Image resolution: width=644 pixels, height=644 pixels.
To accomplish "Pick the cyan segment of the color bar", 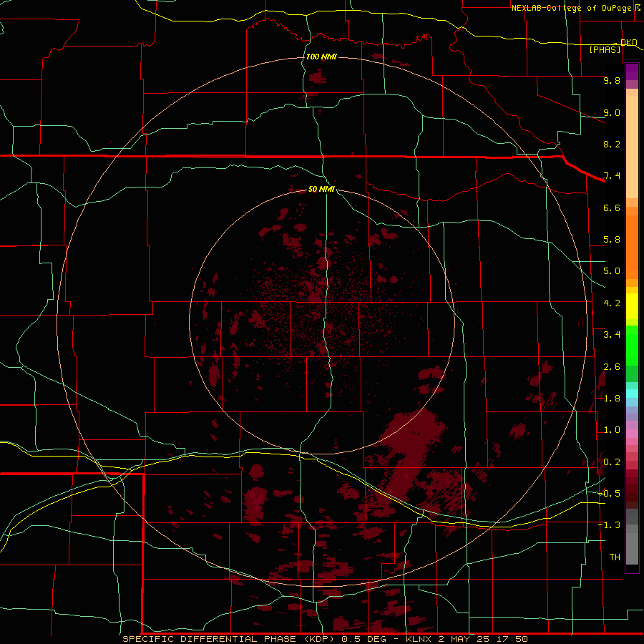I will 632,394.
